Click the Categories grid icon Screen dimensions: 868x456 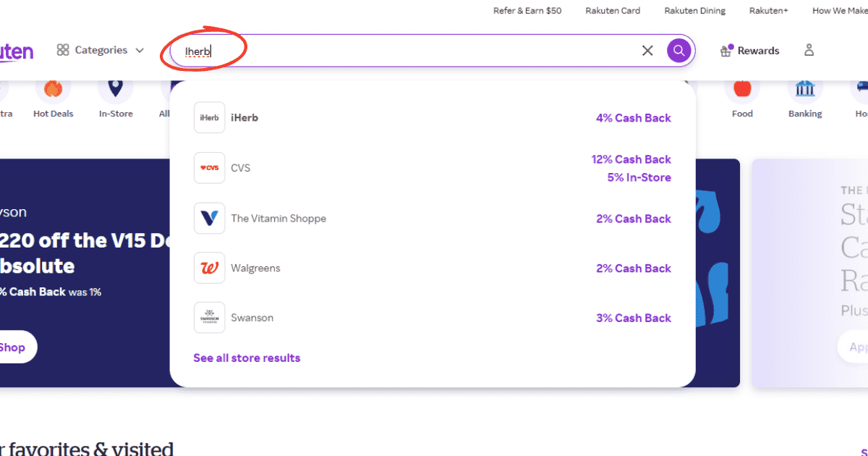pos(63,50)
